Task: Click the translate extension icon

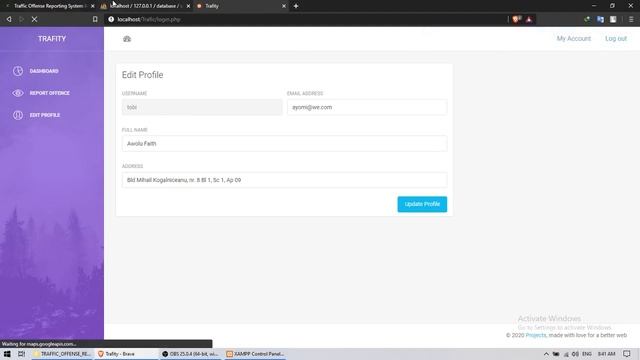Action: [600, 19]
